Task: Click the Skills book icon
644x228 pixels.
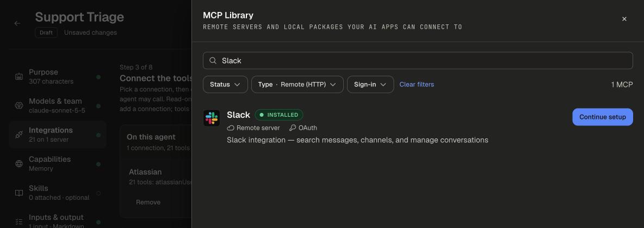Action: pos(19,193)
